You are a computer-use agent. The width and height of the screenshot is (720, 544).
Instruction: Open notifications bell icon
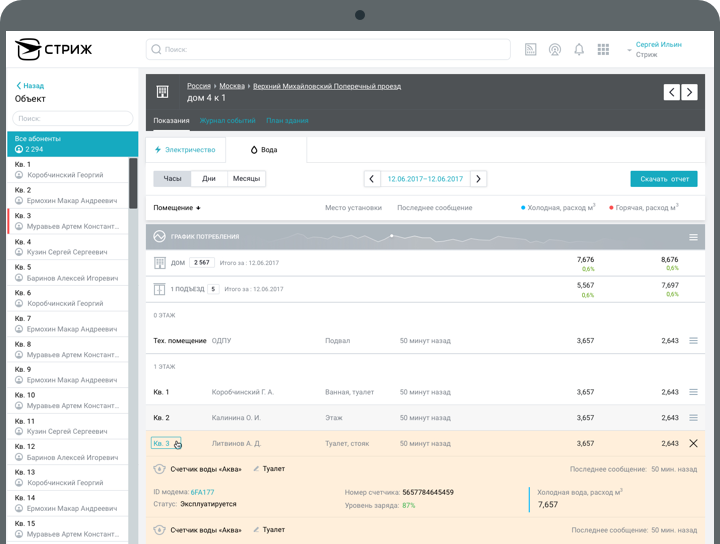tap(579, 49)
